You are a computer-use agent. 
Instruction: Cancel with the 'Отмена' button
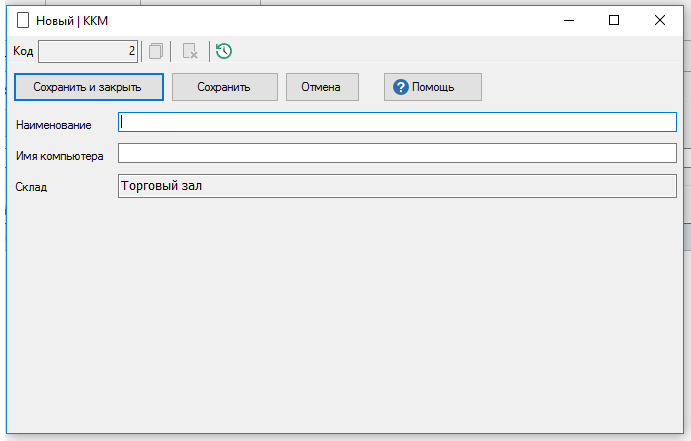[x=322, y=87]
